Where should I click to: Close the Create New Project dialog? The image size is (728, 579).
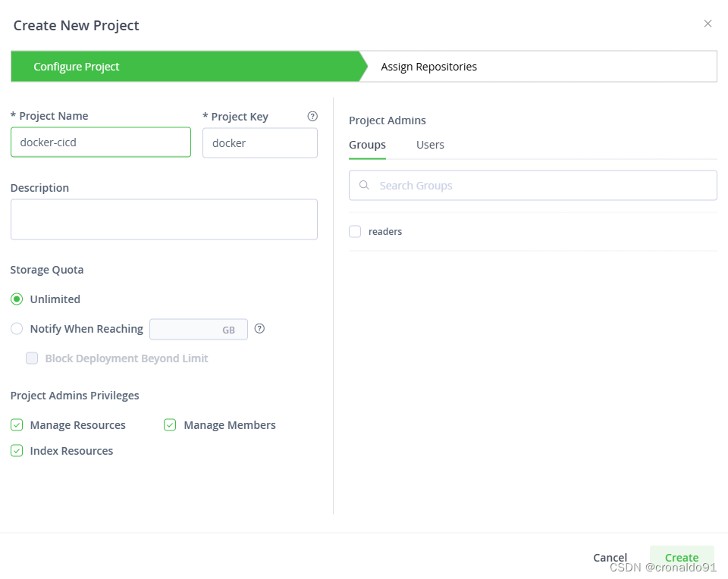click(708, 24)
